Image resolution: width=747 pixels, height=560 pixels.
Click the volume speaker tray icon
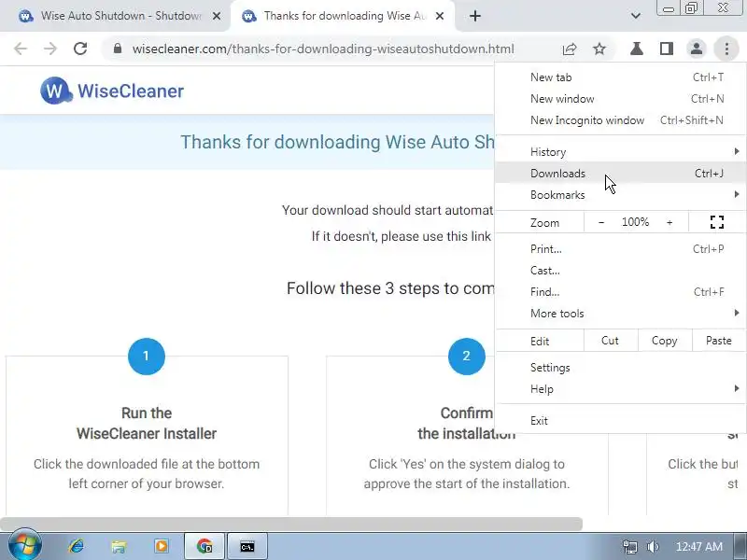(x=653, y=547)
